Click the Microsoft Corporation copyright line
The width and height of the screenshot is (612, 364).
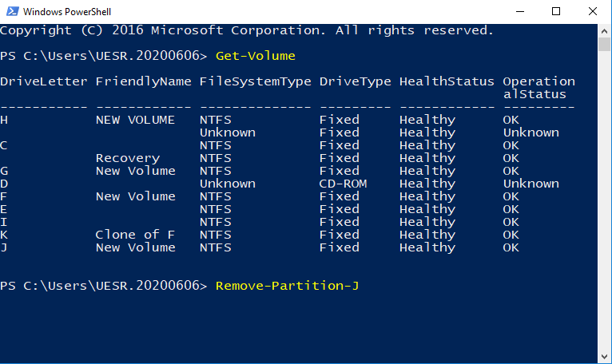(247, 30)
